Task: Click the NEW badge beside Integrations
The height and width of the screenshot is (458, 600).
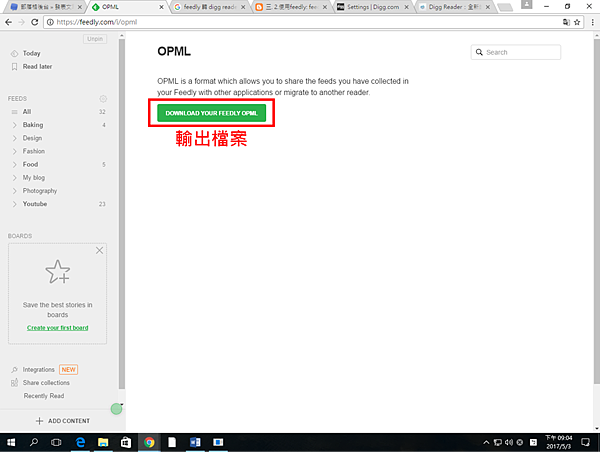Action: coord(68,370)
